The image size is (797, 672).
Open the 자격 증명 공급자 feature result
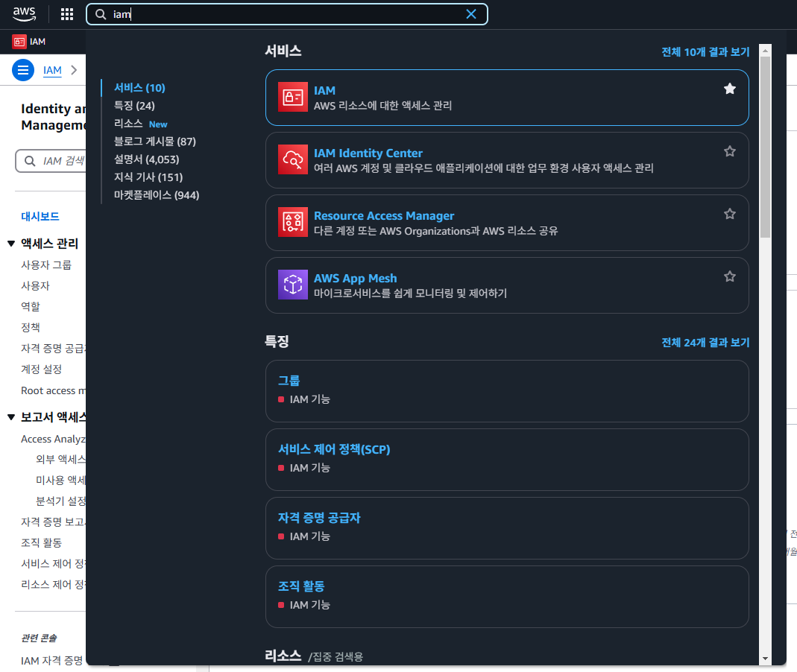(319, 518)
